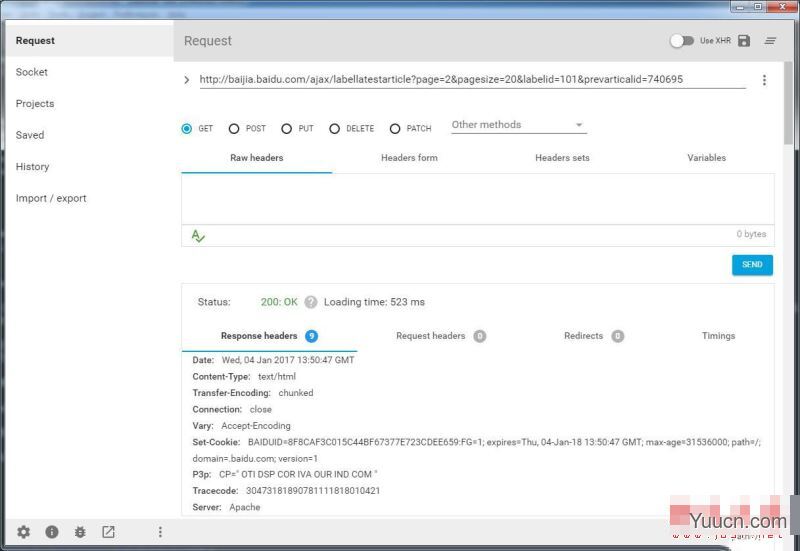Open the bottom bar vertical dots menu
This screenshot has width=800, height=551.
click(160, 532)
